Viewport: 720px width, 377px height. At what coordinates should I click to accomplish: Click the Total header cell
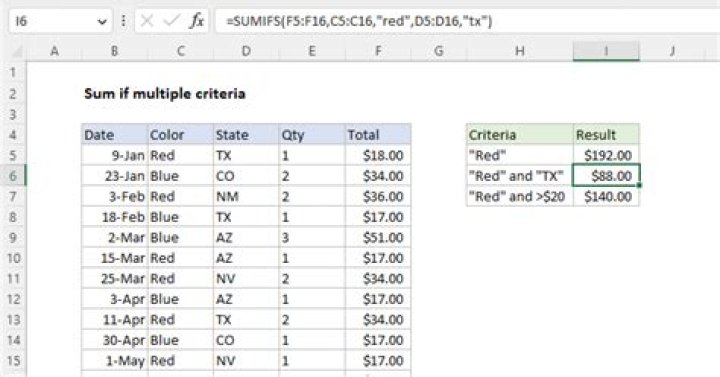(378, 135)
